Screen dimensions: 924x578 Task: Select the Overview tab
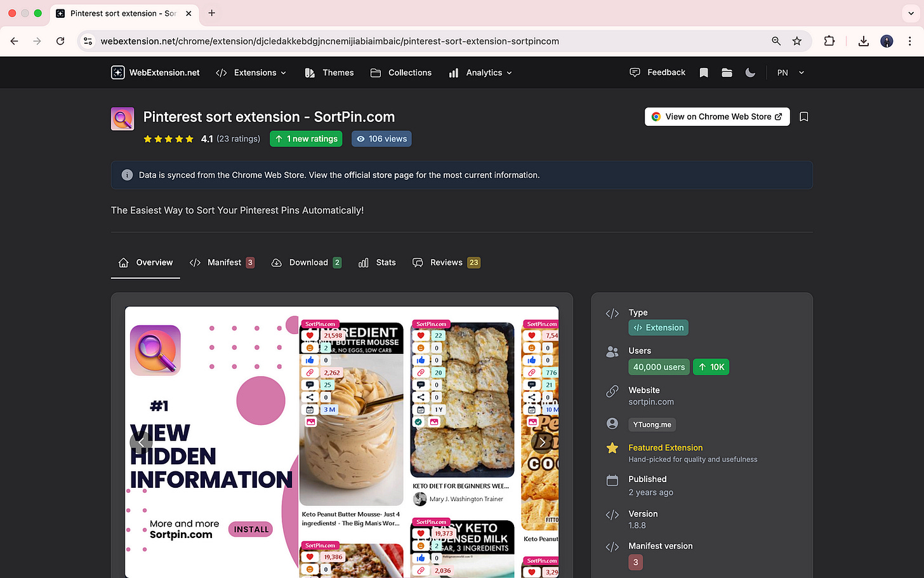[145, 262]
